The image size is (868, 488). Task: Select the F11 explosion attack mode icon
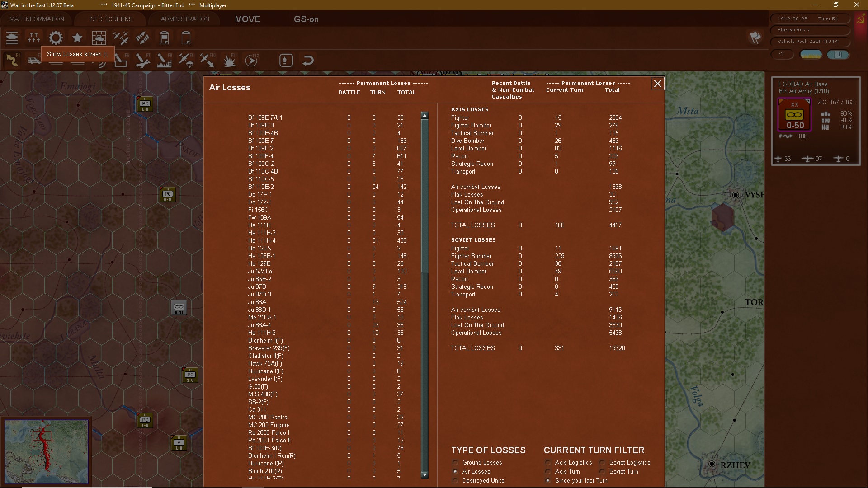coord(229,60)
